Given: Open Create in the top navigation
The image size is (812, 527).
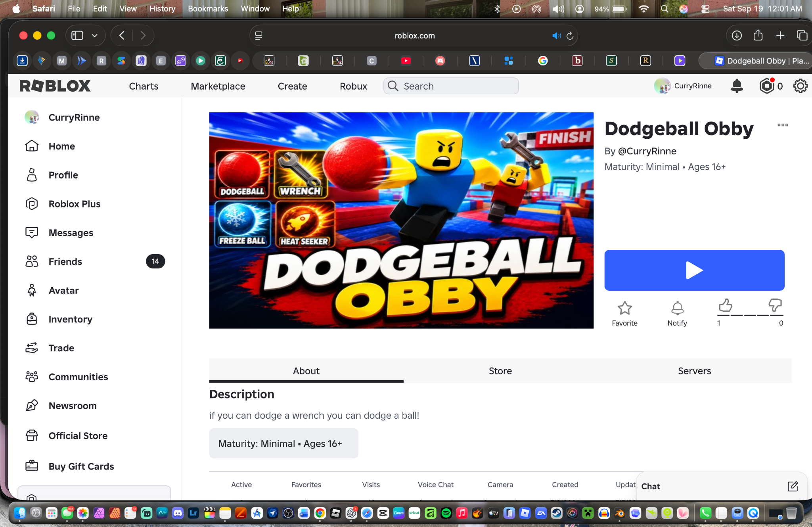Looking at the screenshot, I should [x=292, y=86].
